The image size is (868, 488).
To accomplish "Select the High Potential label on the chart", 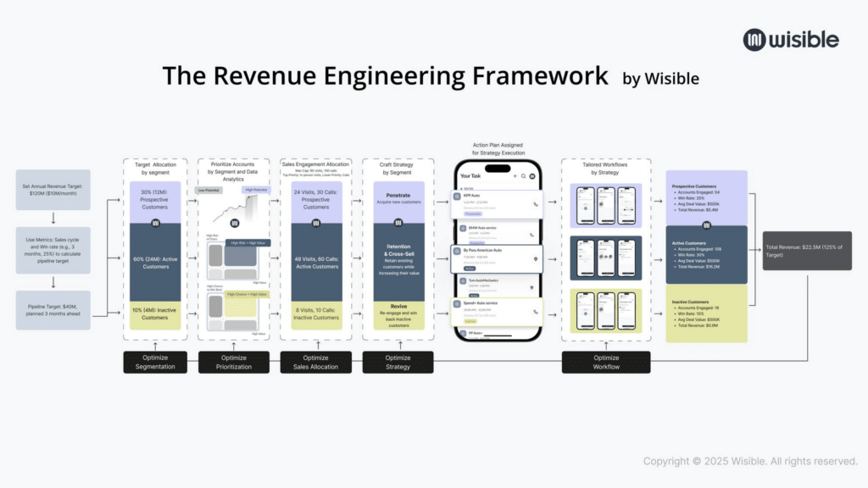I will coord(256,190).
